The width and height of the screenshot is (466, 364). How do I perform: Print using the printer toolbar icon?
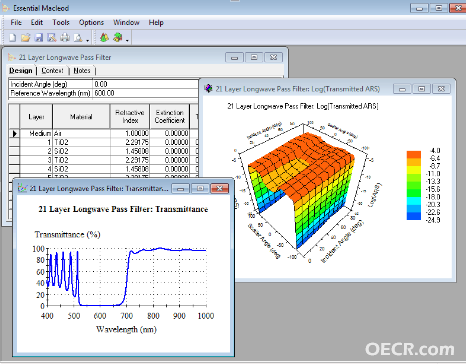pyautogui.click(x=65, y=38)
